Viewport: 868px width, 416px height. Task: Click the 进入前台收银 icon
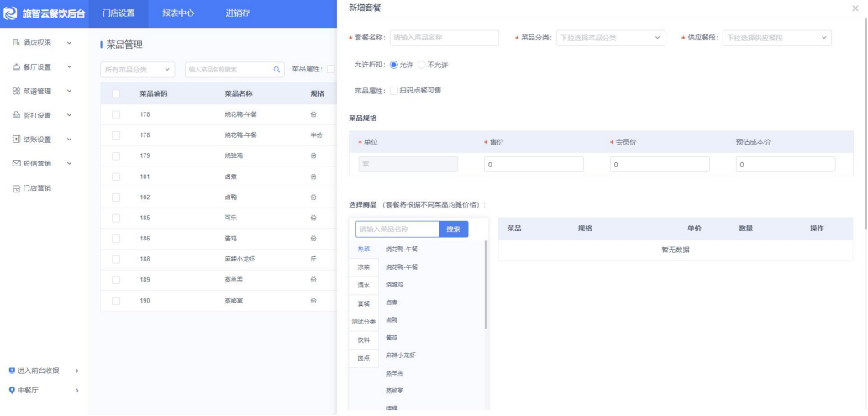pyautogui.click(x=12, y=370)
